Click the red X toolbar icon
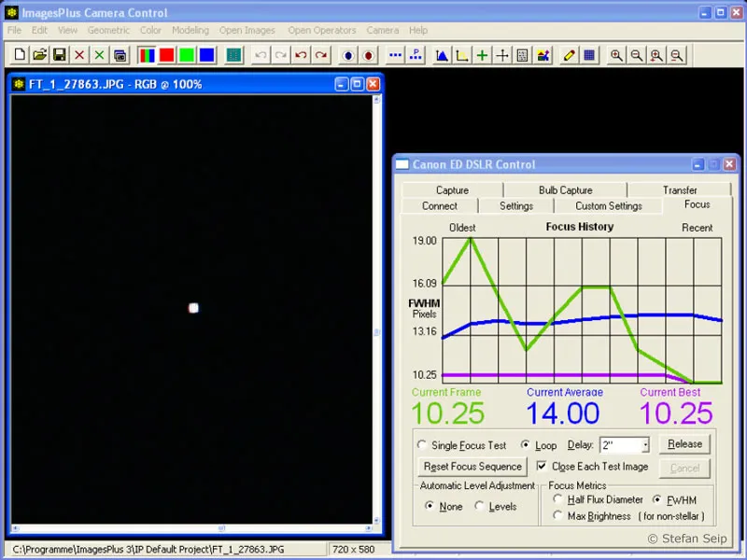This screenshot has height=560, width=747. point(79,55)
